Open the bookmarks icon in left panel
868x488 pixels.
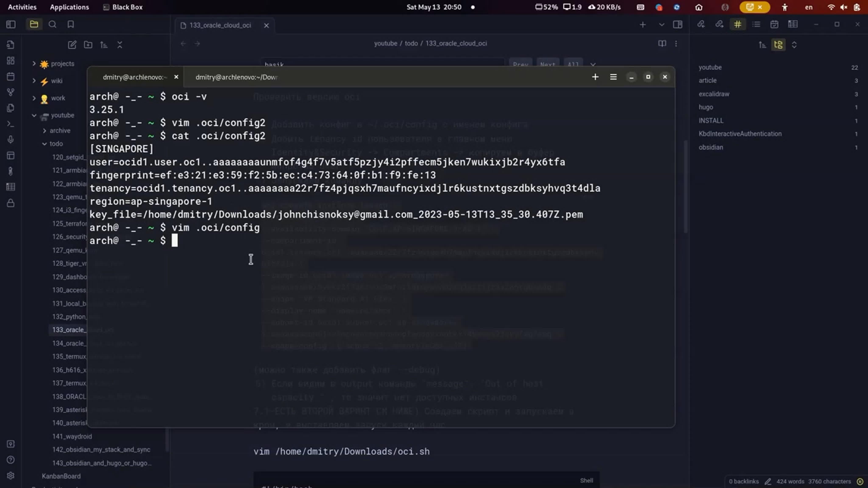[70, 24]
